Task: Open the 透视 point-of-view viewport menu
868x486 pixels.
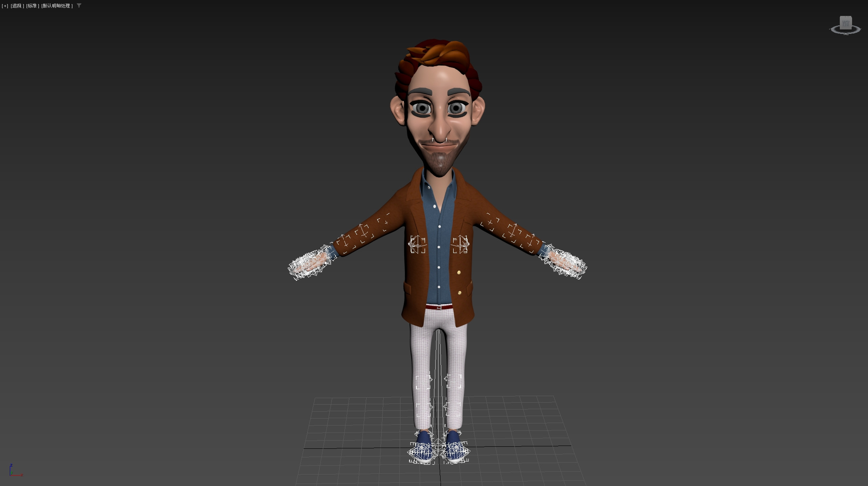Action: 17,6
